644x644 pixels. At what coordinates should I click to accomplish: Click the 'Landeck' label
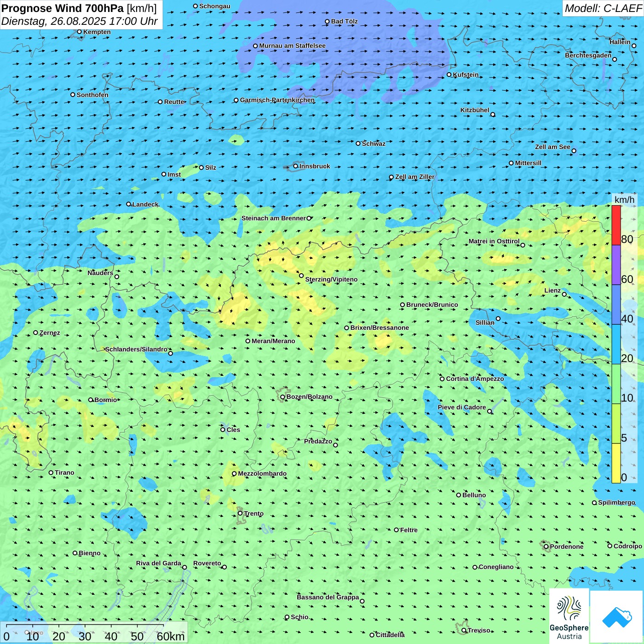coord(145,204)
